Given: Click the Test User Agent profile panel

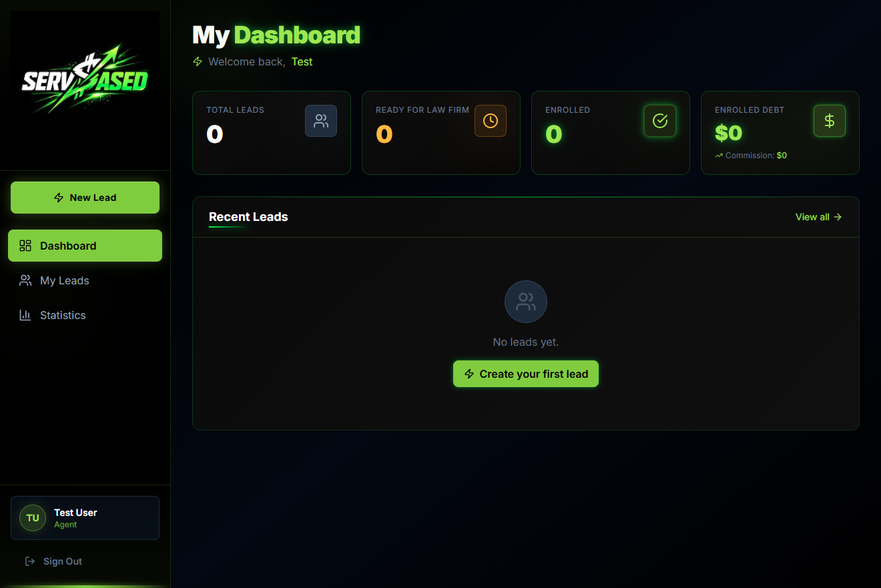Looking at the screenshot, I should pos(85,518).
